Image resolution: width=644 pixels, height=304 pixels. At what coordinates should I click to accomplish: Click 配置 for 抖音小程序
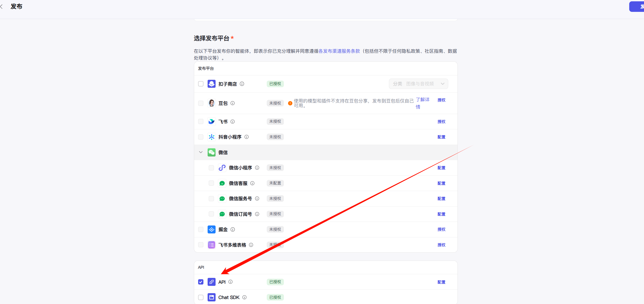[x=441, y=137]
